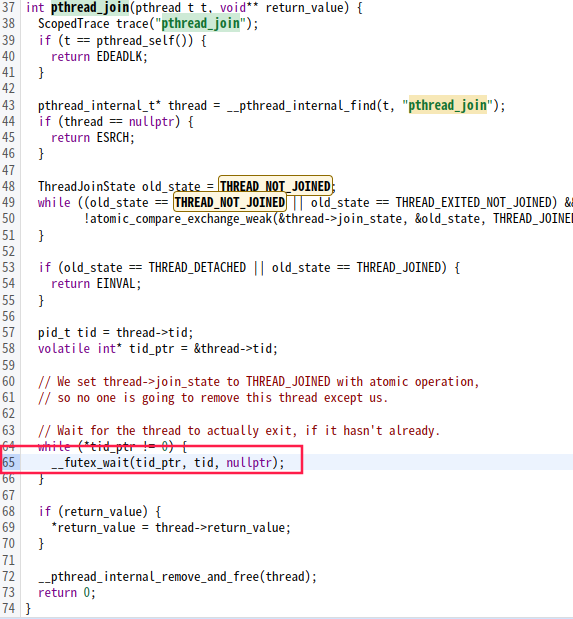Image resolution: width=573 pixels, height=619 pixels.
Task: Click line number 50 in gutter
Action: [x=8, y=219]
